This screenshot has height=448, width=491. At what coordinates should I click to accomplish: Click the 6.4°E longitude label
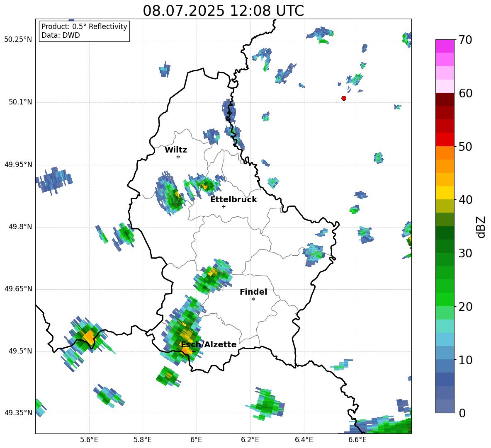tap(304, 440)
